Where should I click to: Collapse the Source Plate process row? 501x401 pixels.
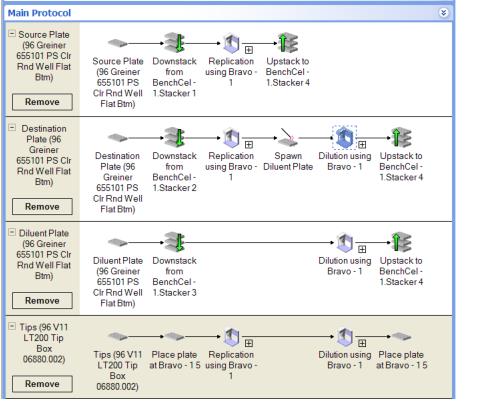click(12, 34)
